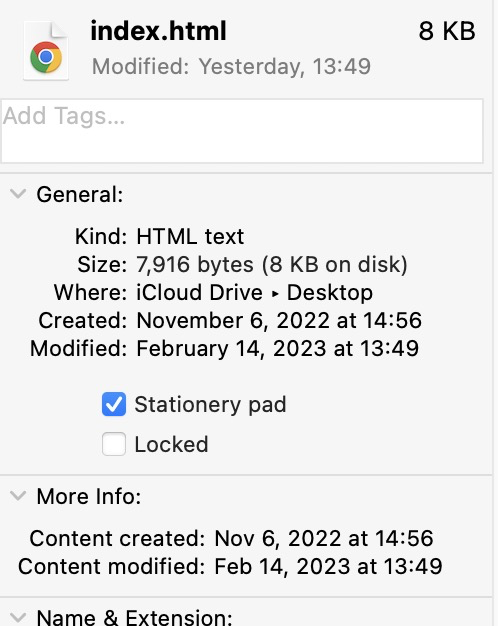This screenshot has height=626, width=498.
Task: Collapse the More Info section chevron
Action: point(18,496)
